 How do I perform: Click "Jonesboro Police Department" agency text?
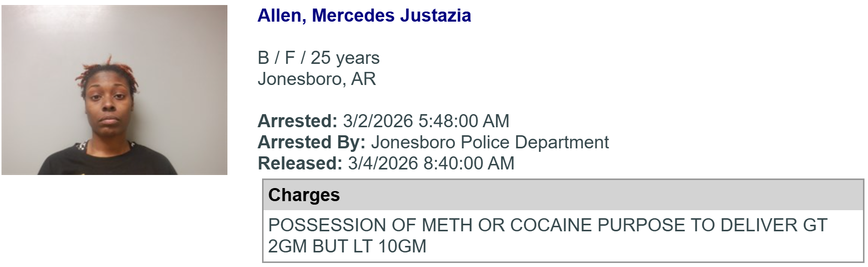[x=489, y=142]
